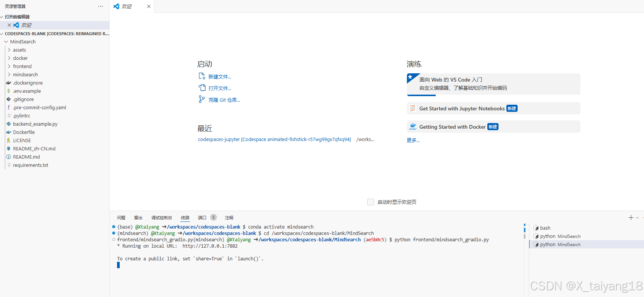Screen dimensions: 644x297
Task: Click the git clone branch icon
Action: tap(202, 99)
